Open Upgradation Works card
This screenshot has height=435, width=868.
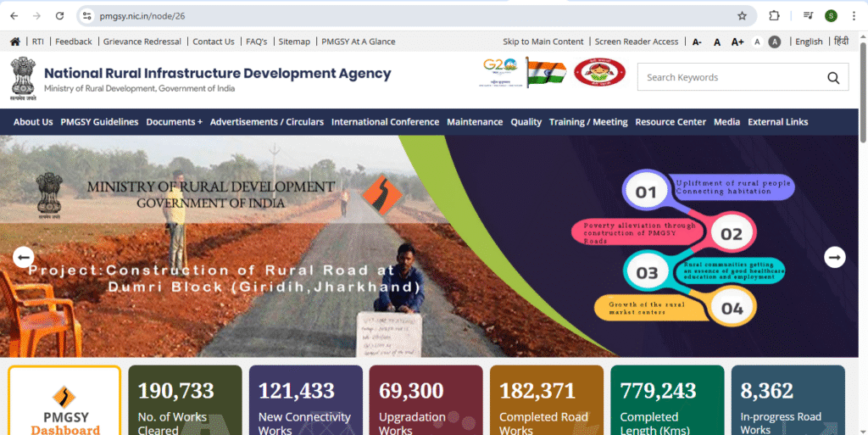pyautogui.click(x=426, y=400)
